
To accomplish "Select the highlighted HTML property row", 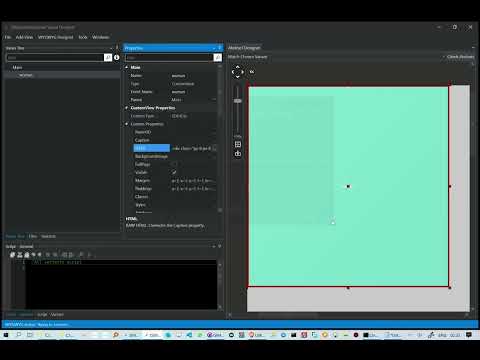I will 152,148.
